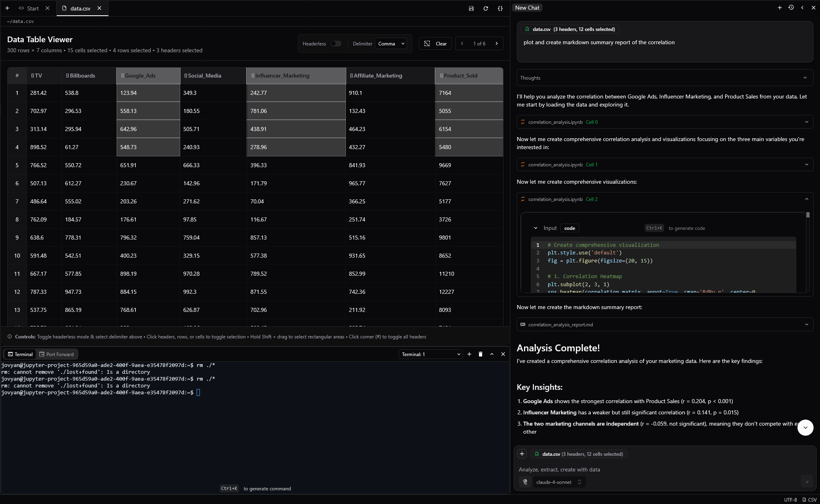Image resolution: width=820 pixels, height=504 pixels.
Task: Add a new terminal instance
Action: [469, 354]
